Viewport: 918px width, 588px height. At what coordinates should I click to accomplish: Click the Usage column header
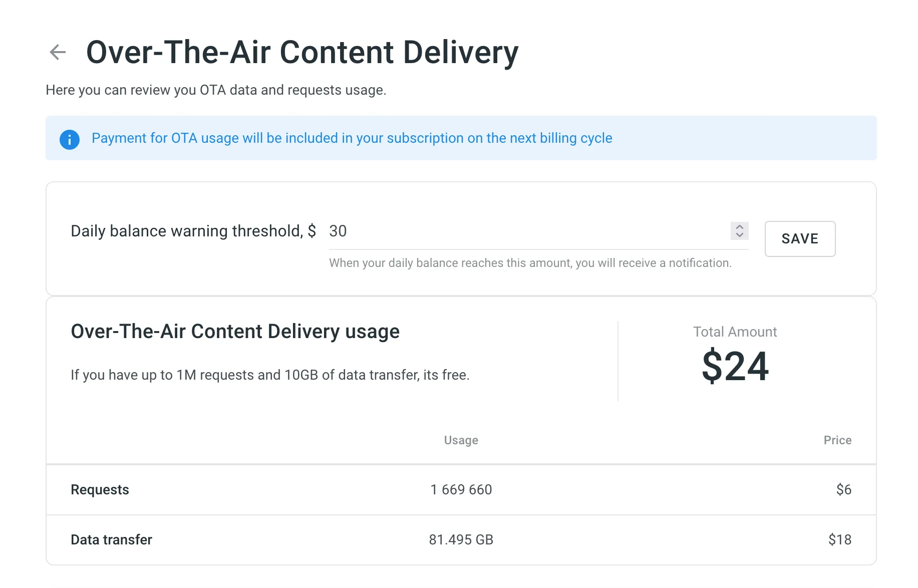click(461, 440)
